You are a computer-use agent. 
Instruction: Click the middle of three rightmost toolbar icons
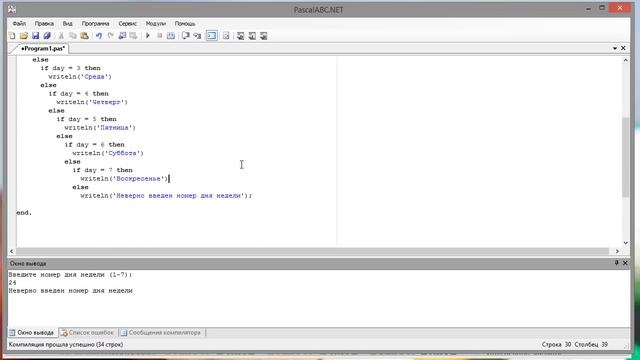pyautogui.click(x=252, y=36)
